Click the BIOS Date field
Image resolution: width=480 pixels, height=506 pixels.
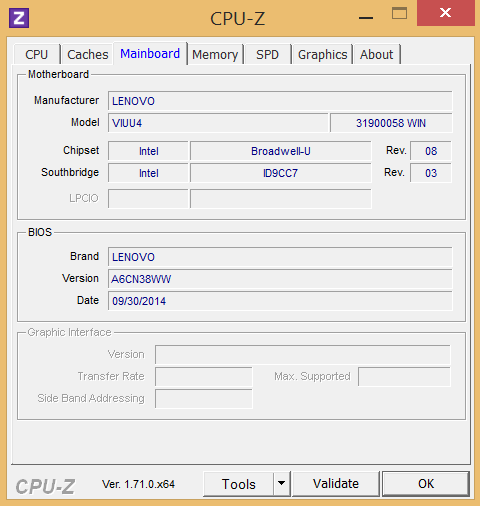click(x=280, y=301)
